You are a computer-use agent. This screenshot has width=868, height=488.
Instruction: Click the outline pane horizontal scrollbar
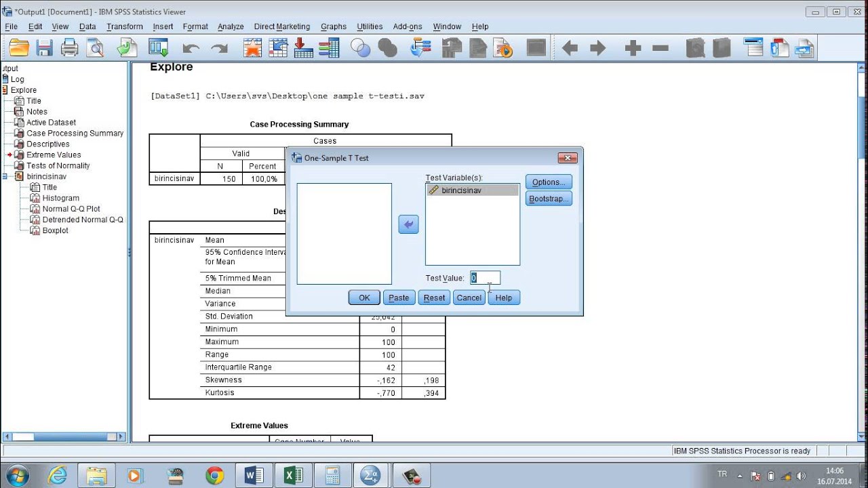tap(64, 437)
